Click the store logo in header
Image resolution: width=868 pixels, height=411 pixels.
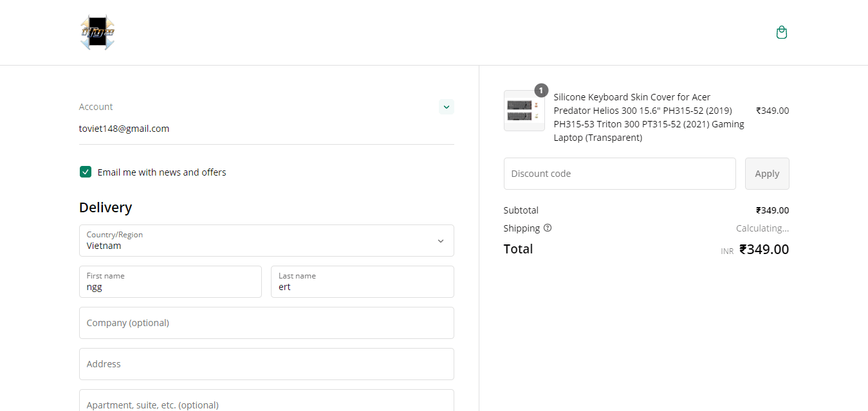click(98, 33)
